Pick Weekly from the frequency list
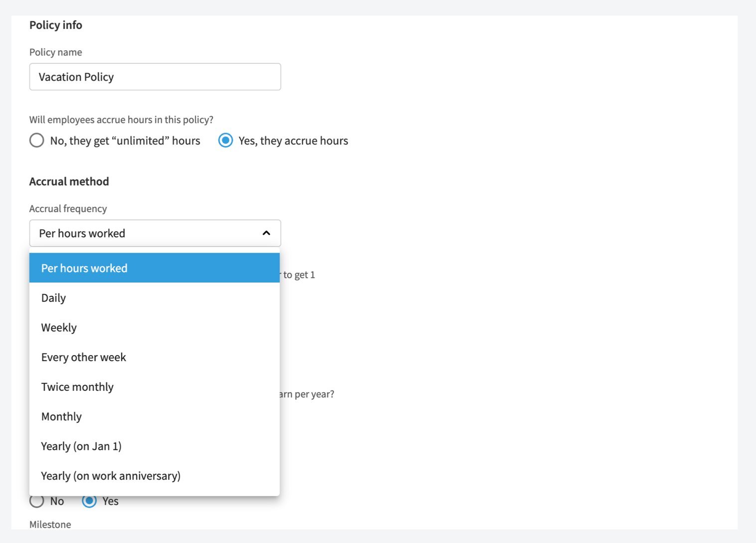Image resolution: width=756 pixels, height=543 pixels. point(59,328)
